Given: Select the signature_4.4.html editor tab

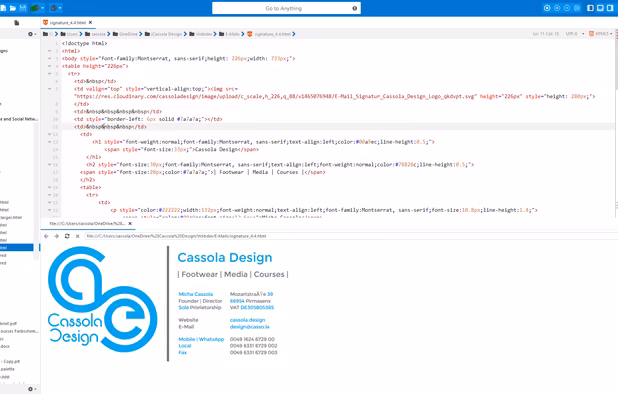Looking at the screenshot, I should point(67,23).
